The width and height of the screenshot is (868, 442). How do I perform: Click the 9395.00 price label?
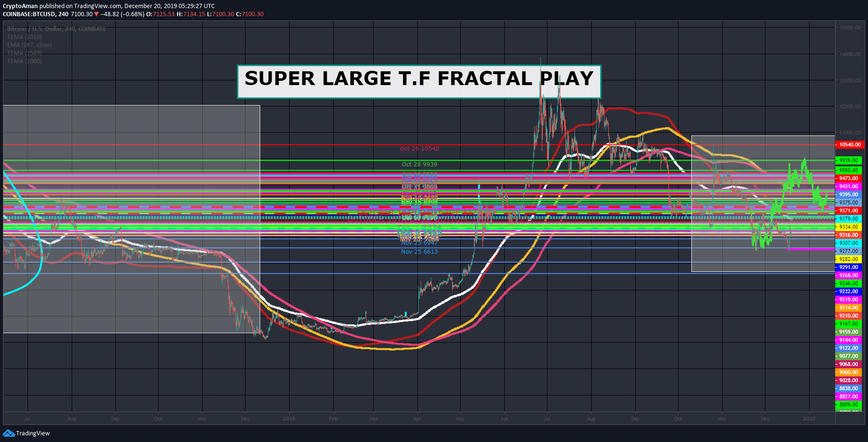pos(849,194)
